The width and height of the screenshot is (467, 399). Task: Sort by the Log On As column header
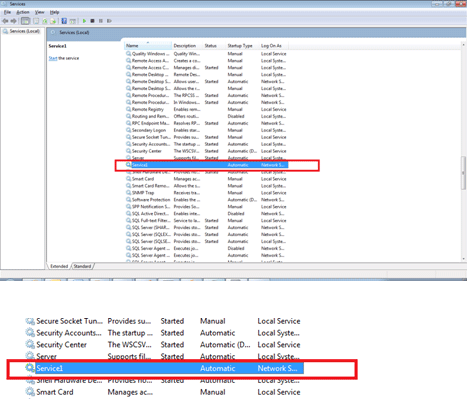coord(273,45)
